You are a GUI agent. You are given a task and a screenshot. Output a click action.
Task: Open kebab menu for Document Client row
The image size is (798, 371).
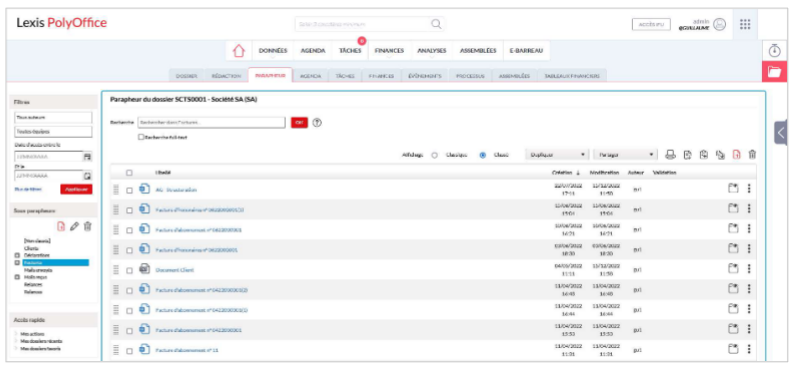749,269
